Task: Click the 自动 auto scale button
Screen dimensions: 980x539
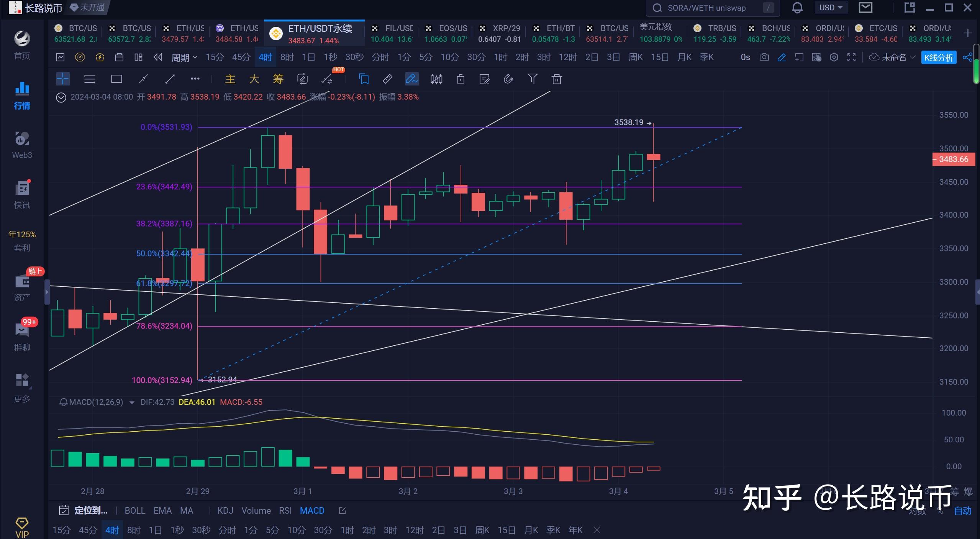Action: click(963, 511)
